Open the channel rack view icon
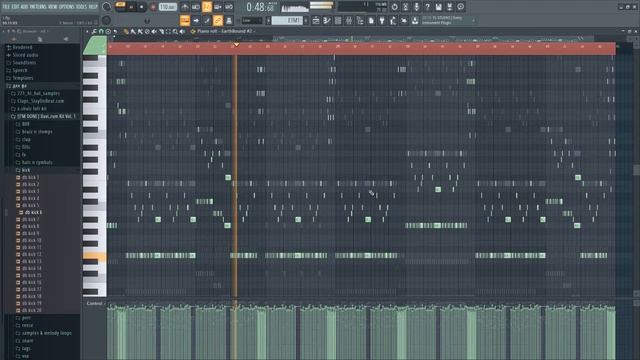The image size is (640, 360). tap(338, 20)
